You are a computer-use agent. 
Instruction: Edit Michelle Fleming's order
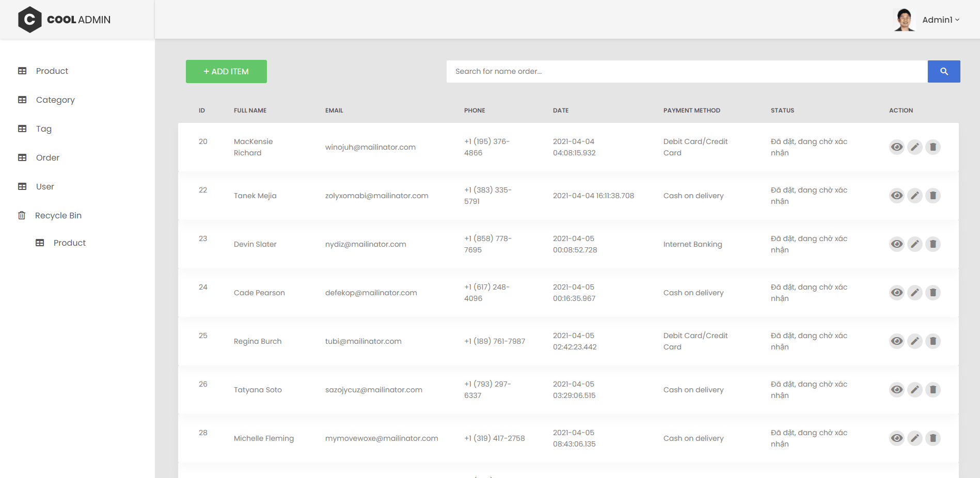point(915,438)
